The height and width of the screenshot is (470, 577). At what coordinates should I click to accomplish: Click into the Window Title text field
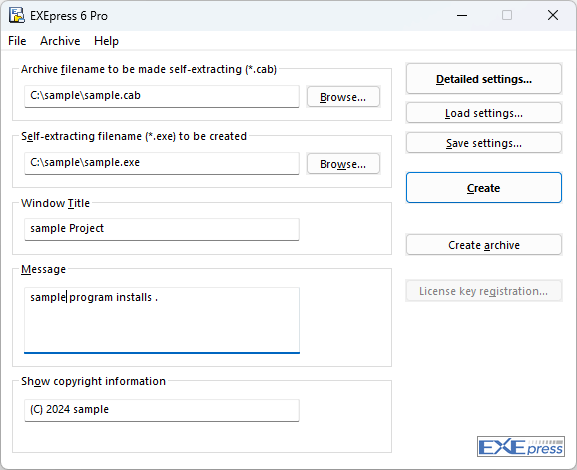tap(162, 229)
